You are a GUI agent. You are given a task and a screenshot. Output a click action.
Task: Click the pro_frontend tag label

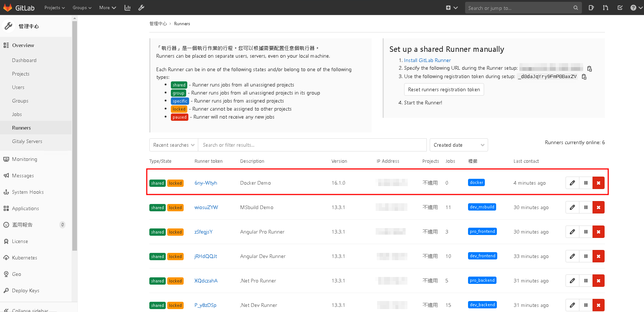tap(482, 231)
